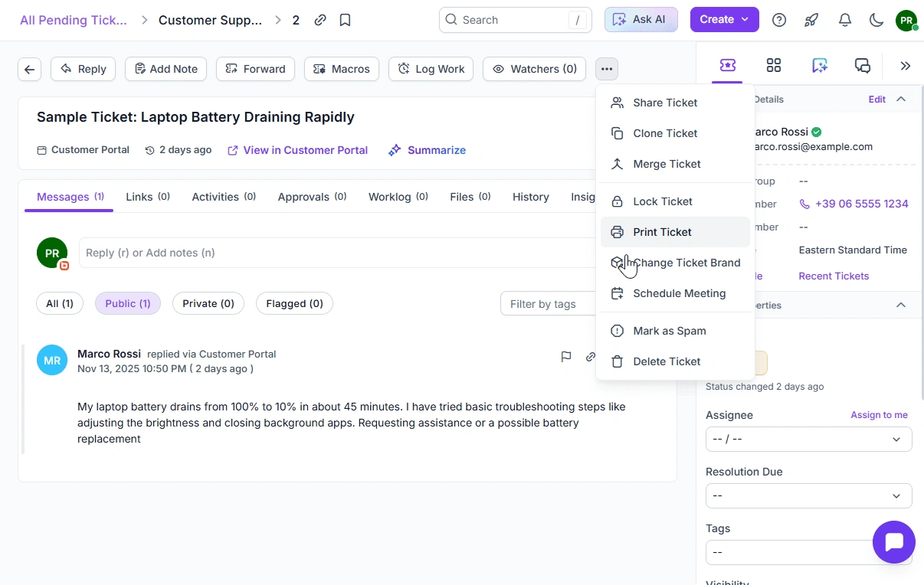Open the conversations panel in the sidebar
The height and width of the screenshot is (585, 924).
[x=863, y=66]
